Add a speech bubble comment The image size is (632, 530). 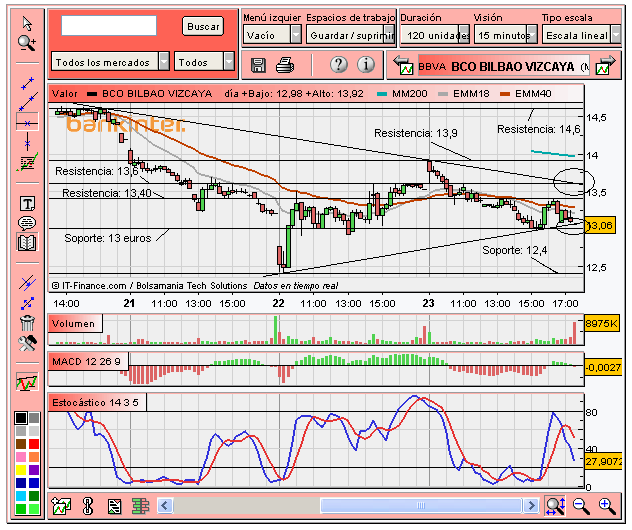click(x=27, y=222)
